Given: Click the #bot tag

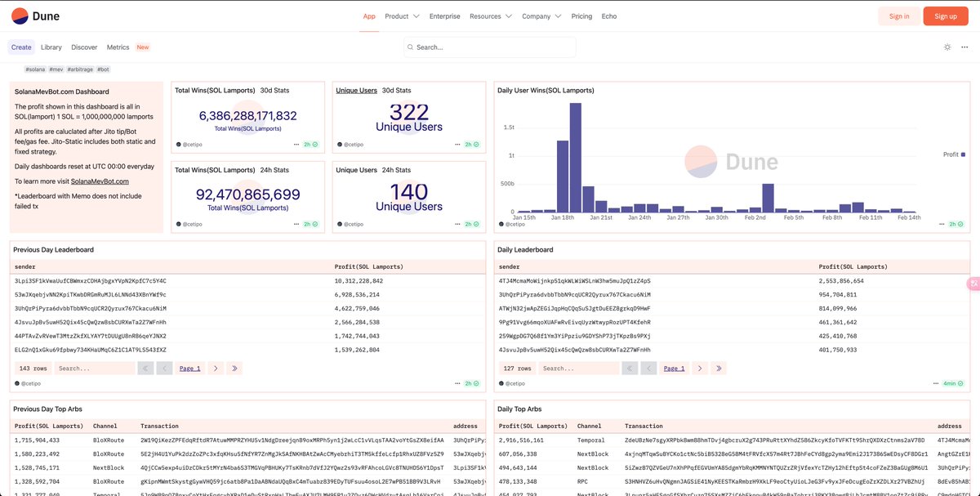Looking at the screenshot, I should point(103,69).
